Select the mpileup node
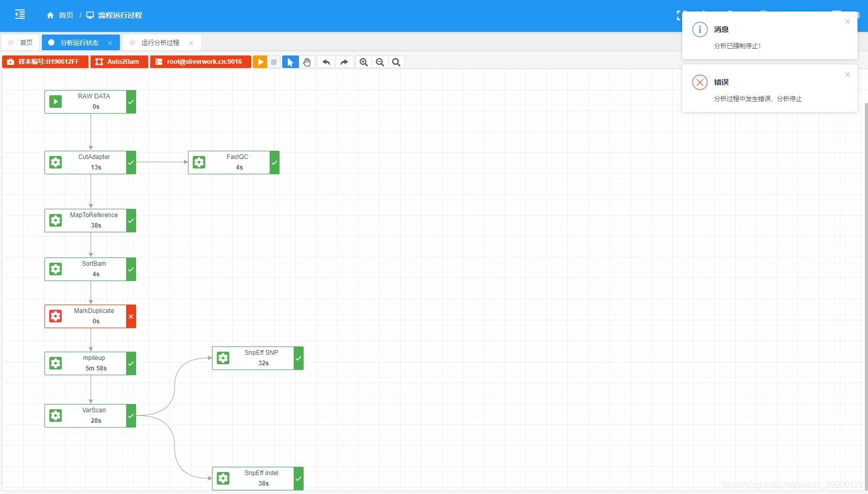This screenshot has height=494, width=868. [x=90, y=363]
